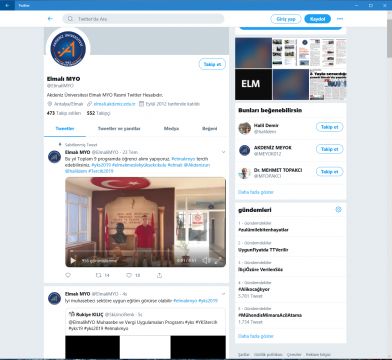Image resolution: width=392 pixels, height=360 pixels.
Task: Click the back arrow beside the search box
Action: tap(50, 19)
